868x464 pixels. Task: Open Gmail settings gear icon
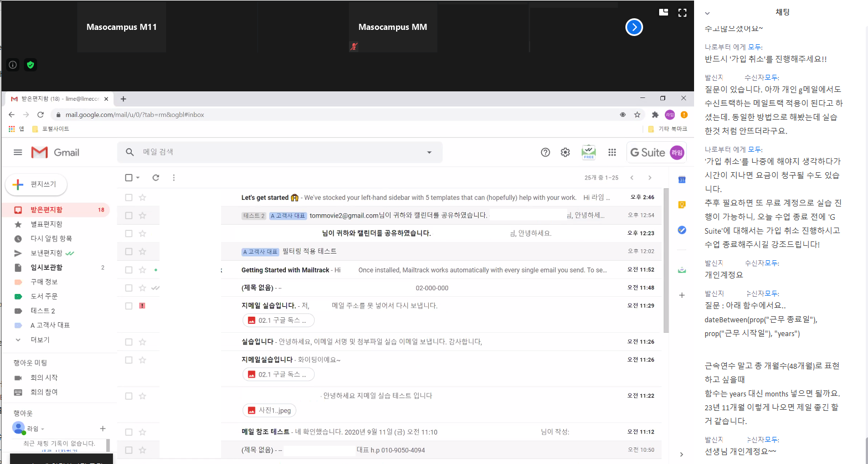tap(565, 152)
